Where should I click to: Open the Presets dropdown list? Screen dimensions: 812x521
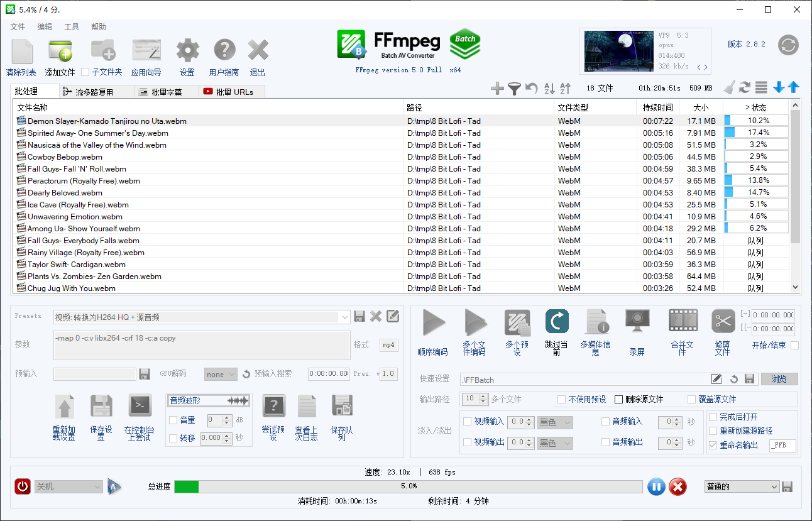coord(343,316)
